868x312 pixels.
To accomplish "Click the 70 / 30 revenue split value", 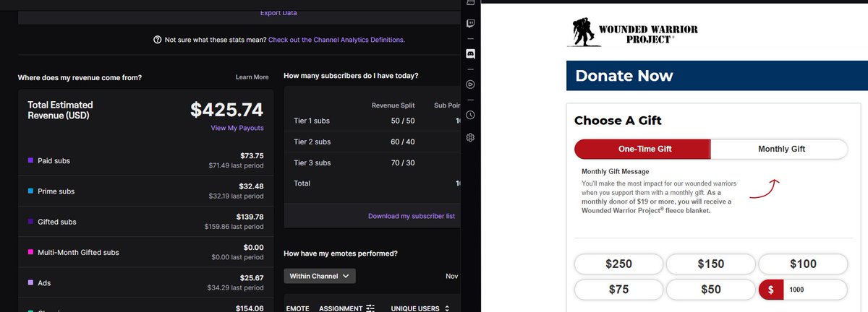I will click(x=403, y=162).
